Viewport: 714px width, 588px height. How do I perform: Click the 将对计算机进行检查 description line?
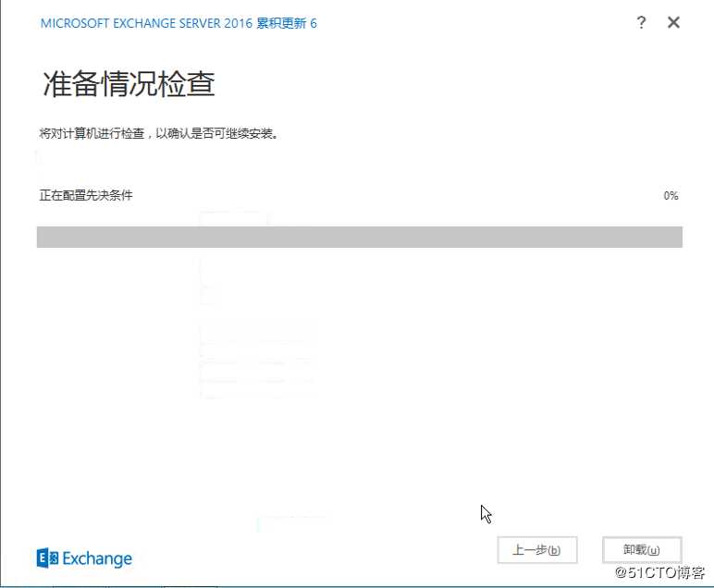tap(158, 133)
